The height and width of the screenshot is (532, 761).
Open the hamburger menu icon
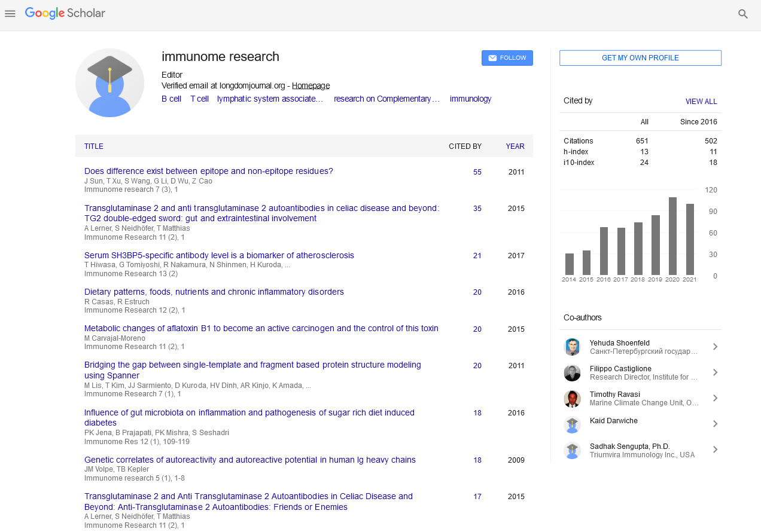coord(10,14)
